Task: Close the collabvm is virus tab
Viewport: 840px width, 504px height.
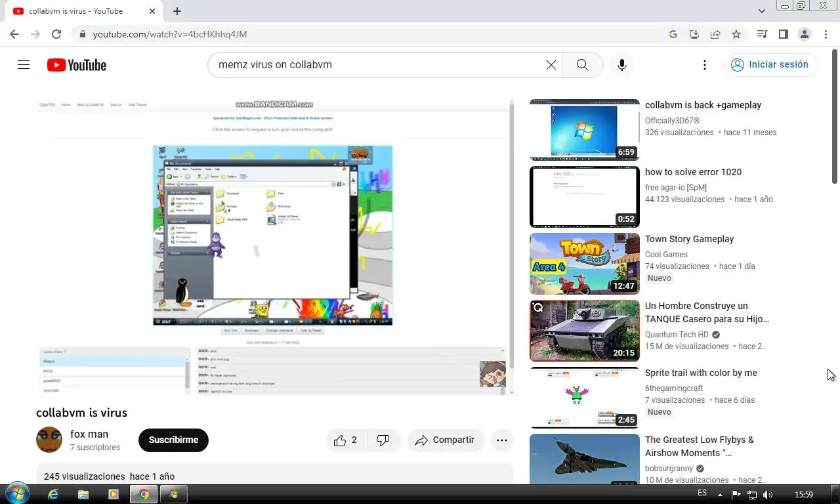Action: [152, 11]
